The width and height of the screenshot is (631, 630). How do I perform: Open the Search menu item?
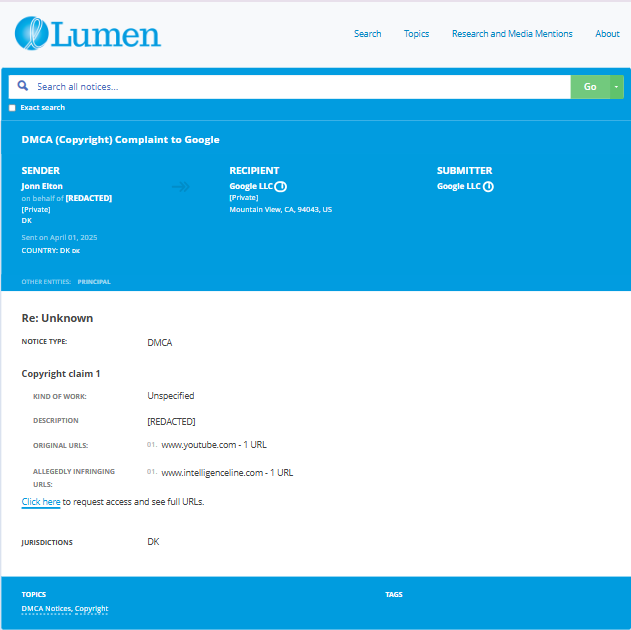click(x=367, y=34)
